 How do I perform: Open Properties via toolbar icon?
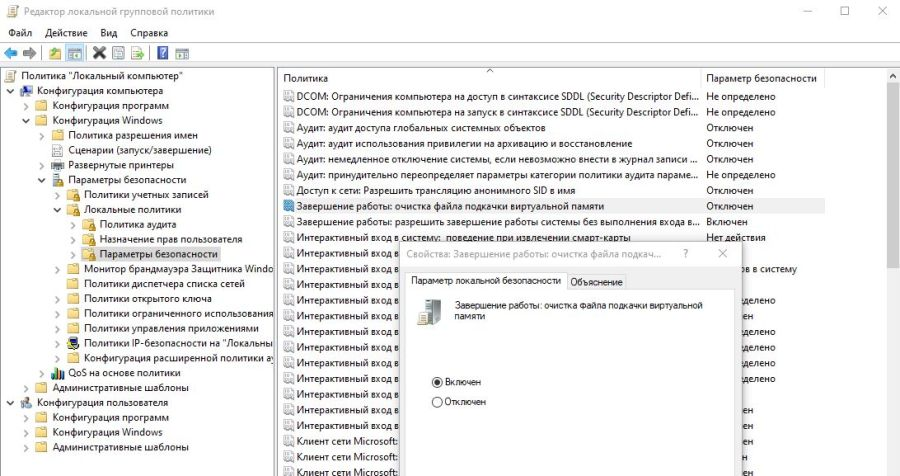click(118, 53)
